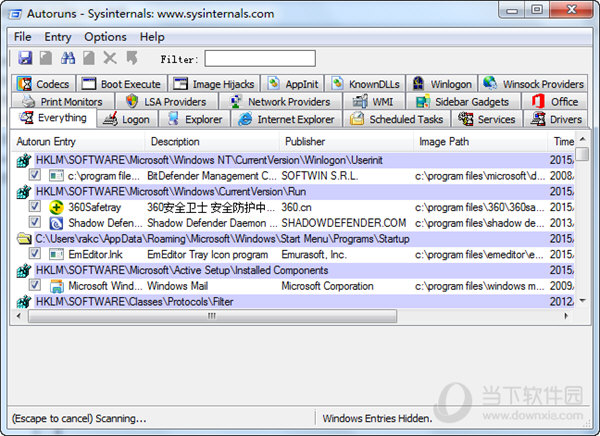The width and height of the screenshot is (600, 436).
Task: Click the Filter input field
Action: point(260,59)
